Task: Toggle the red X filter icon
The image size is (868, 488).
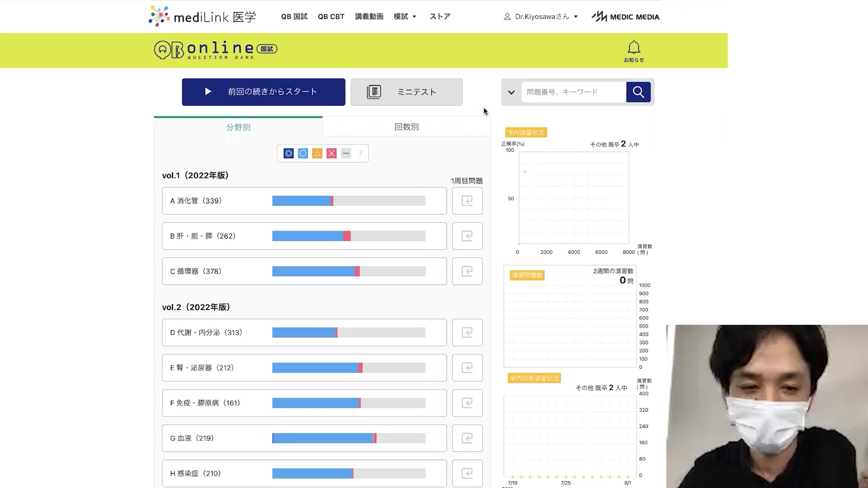Action: (x=331, y=154)
